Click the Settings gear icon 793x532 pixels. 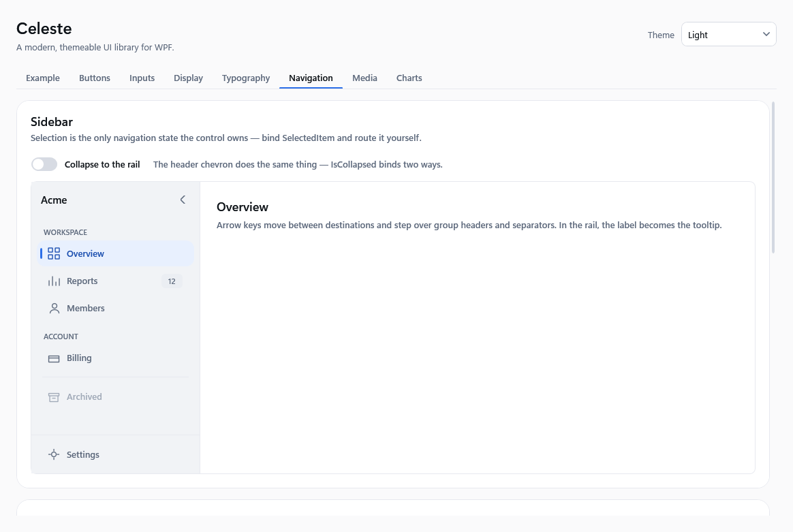(54, 454)
